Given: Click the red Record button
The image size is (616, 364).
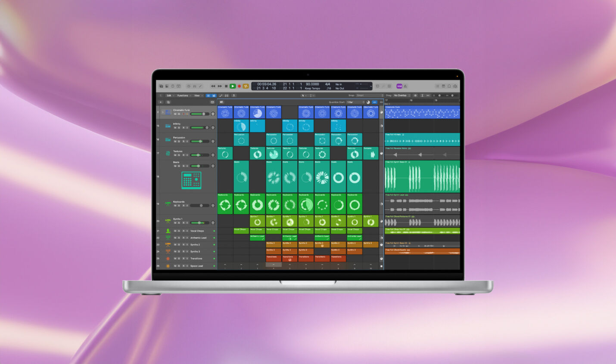Looking at the screenshot, I should (239, 86).
